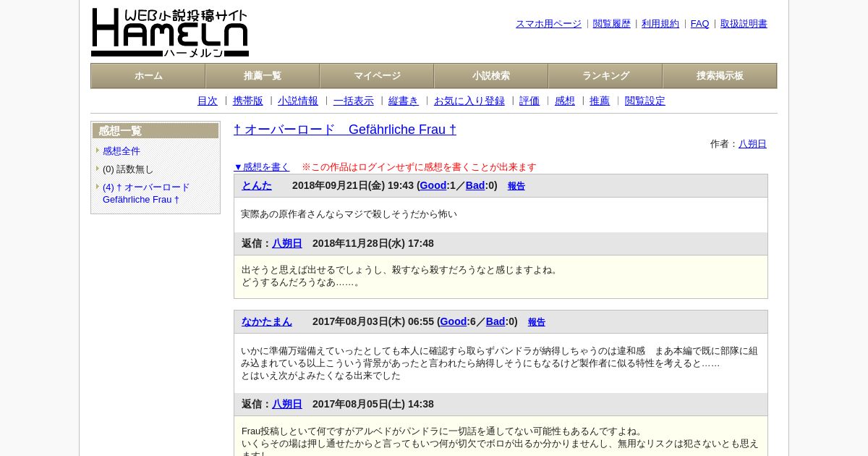
Task: Open commenter なかたまん's profile
Action: pyautogui.click(x=267, y=321)
